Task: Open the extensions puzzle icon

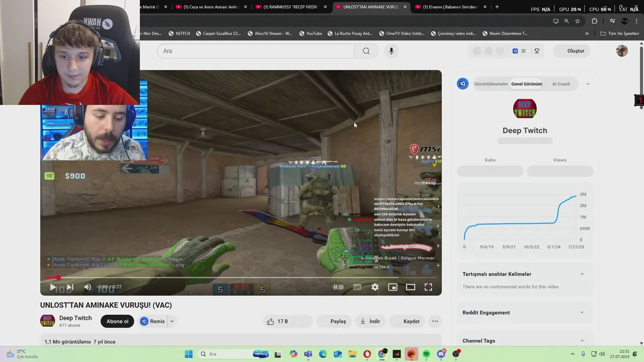Action: [x=594, y=21]
